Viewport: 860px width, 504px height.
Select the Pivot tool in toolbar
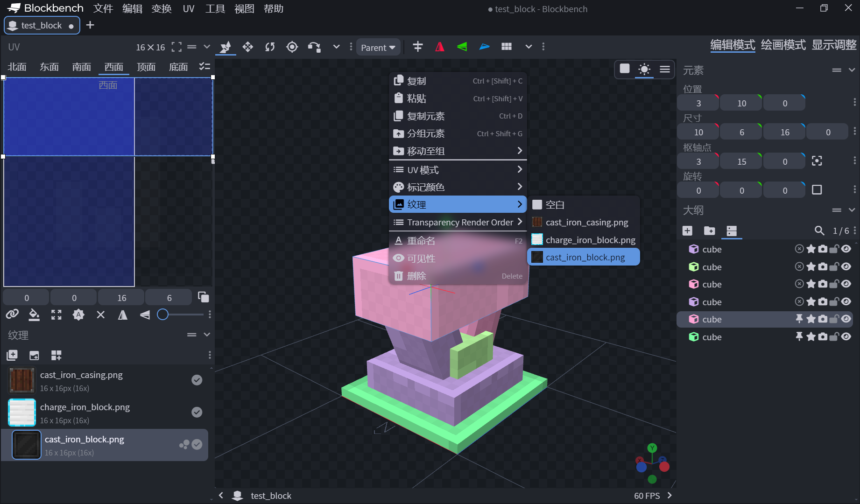tap(292, 47)
